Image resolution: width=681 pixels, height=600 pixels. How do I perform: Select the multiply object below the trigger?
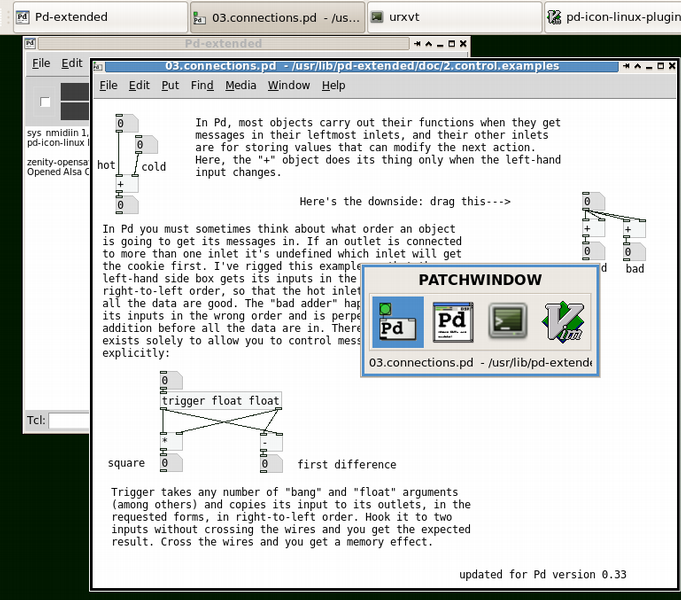[x=171, y=442]
